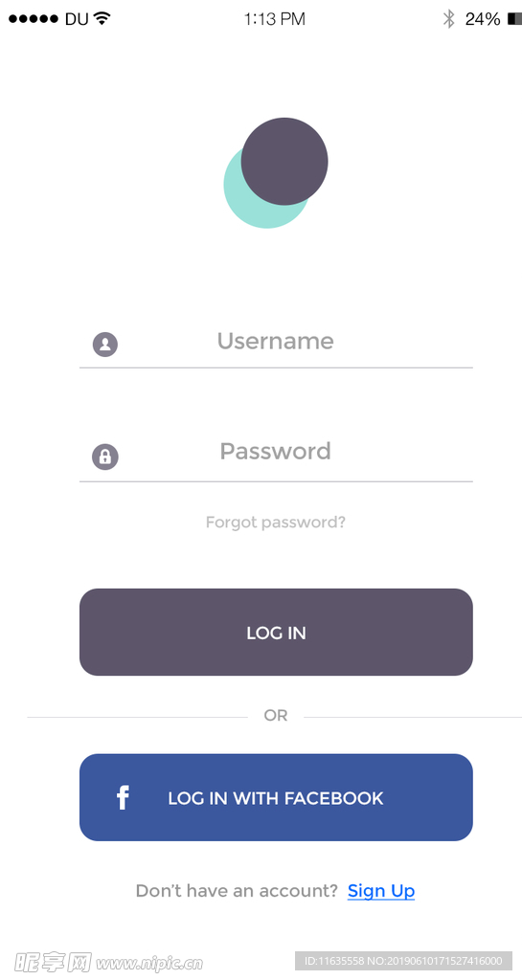Click the Bluetooth icon in status bar
The image size is (522, 980).
[x=449, y=19]
